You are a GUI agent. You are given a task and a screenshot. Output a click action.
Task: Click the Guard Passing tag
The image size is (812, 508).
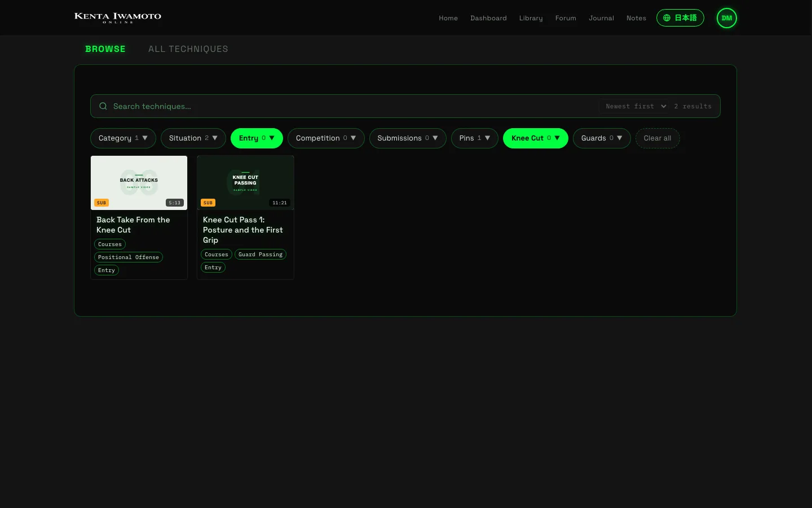coord(261,255)
